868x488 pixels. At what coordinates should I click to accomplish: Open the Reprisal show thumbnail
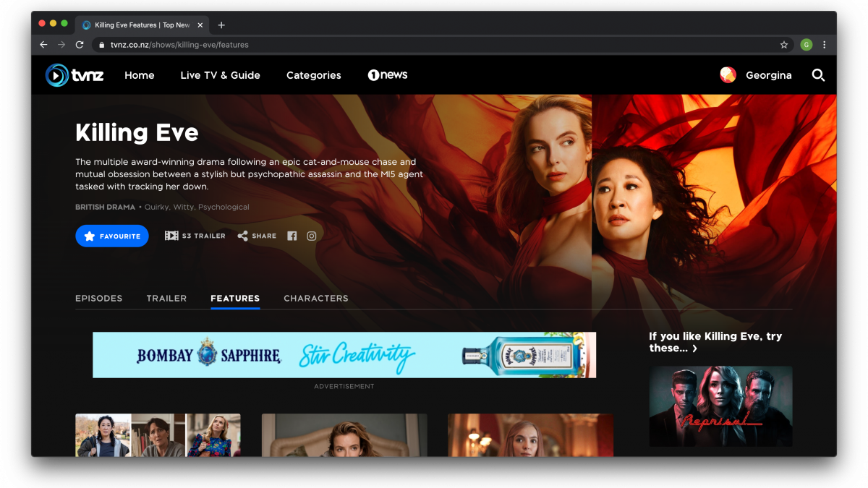tap(720, 406)
